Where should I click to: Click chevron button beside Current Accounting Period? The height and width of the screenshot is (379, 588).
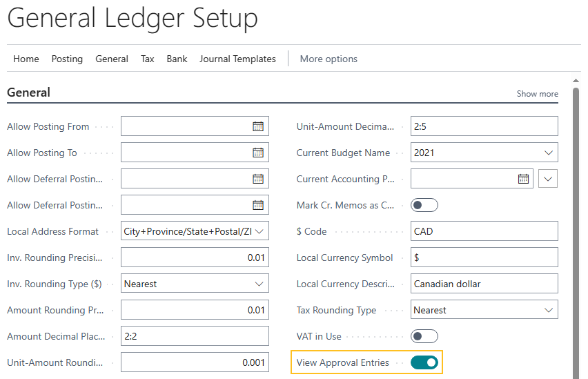548,179
